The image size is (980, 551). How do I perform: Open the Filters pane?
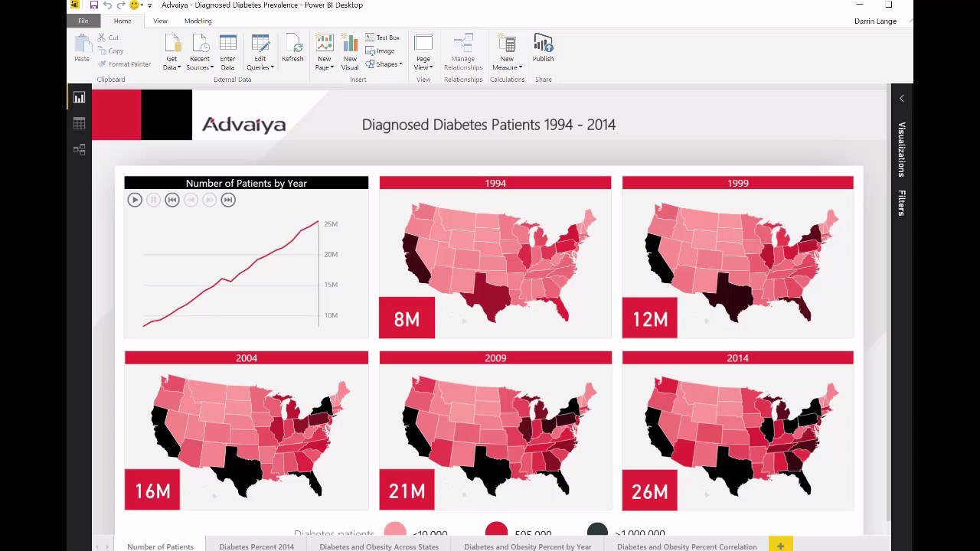tap(901, 203)
